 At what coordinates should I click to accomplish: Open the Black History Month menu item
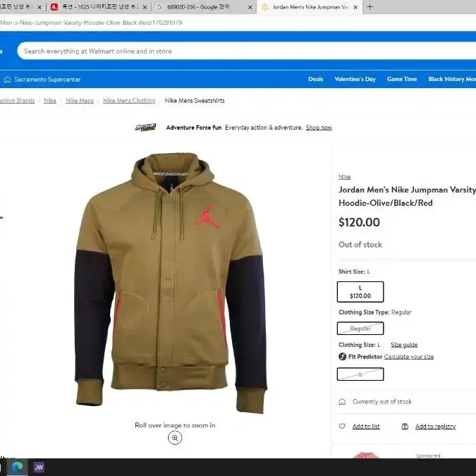(452, 79)
